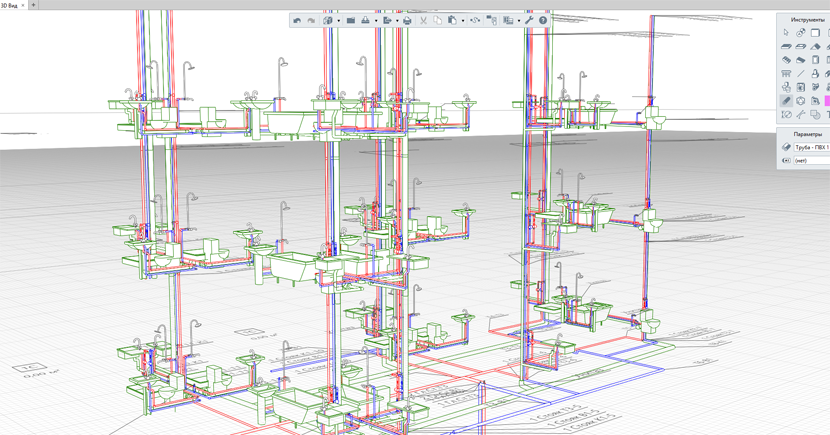
Task: Select the line drawing tool
Action: click(x=800, y=74)
